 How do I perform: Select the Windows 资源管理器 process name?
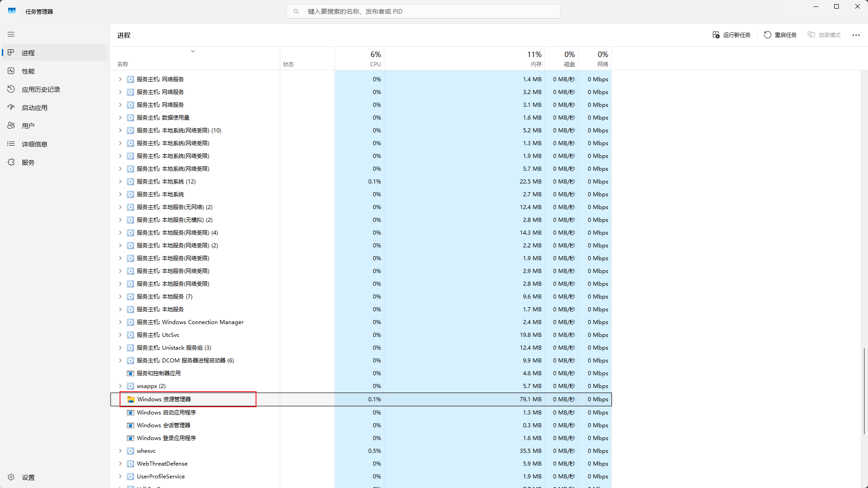click(164, 399)
